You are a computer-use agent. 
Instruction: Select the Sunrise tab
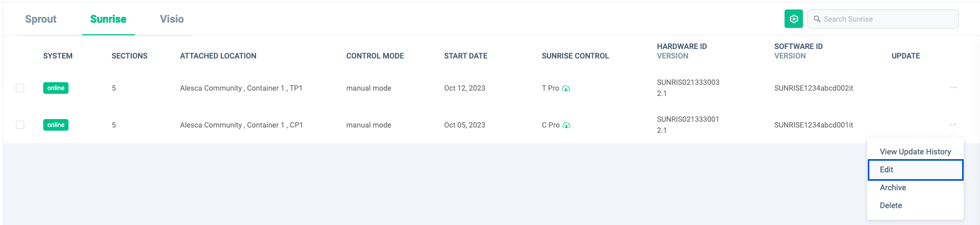click(x=108, y=19)
